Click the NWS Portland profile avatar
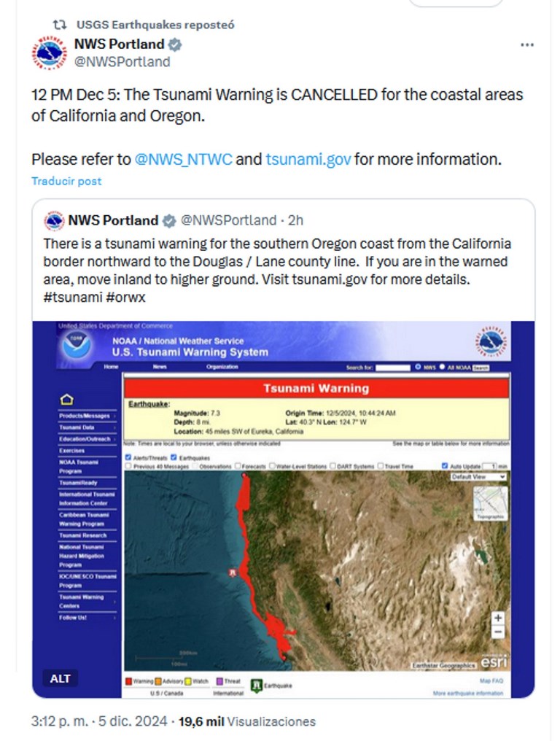The height and width of the screenshot is (741, 560). pos(50,53)
